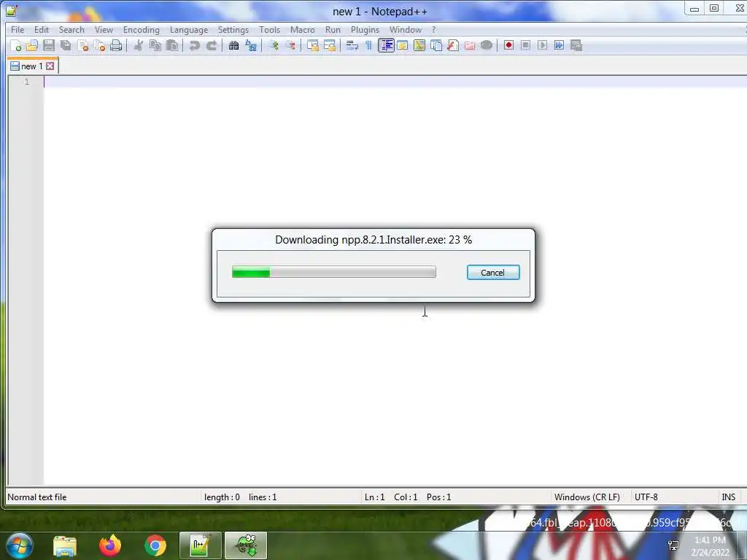Click the line number 1 margin
The image size is (747, 560).
(27, 82)
